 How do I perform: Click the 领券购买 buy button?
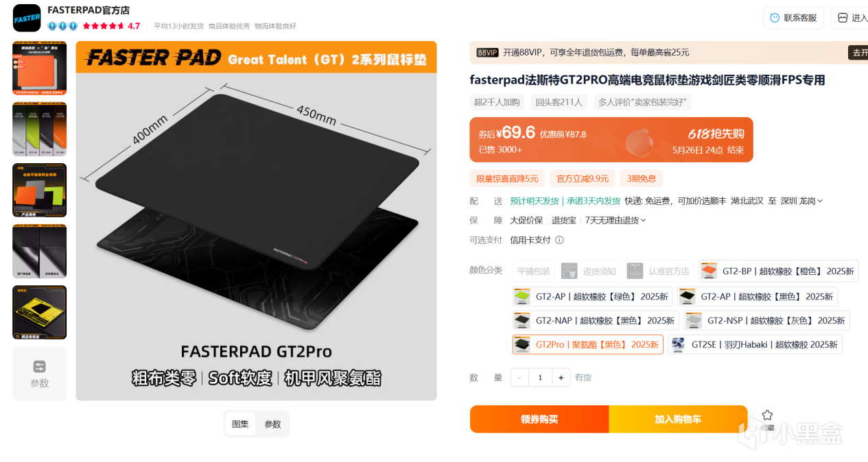click(x=539, y=419)
